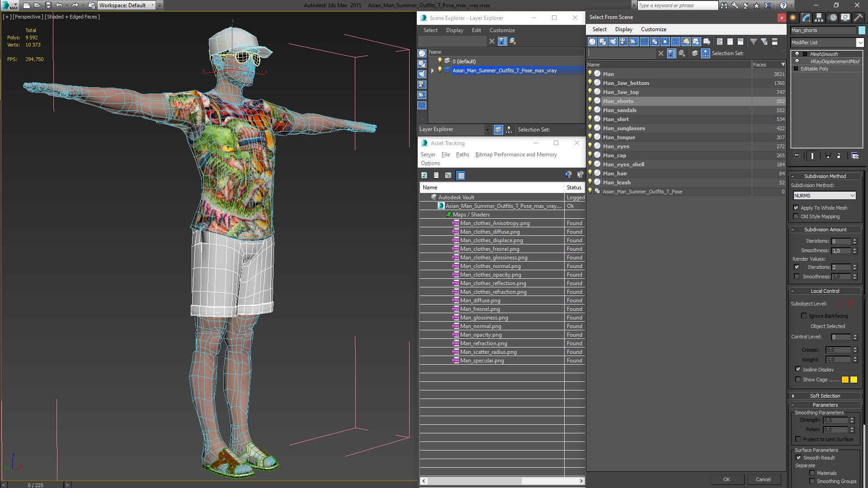Click the Cancel button

[763, 479]
